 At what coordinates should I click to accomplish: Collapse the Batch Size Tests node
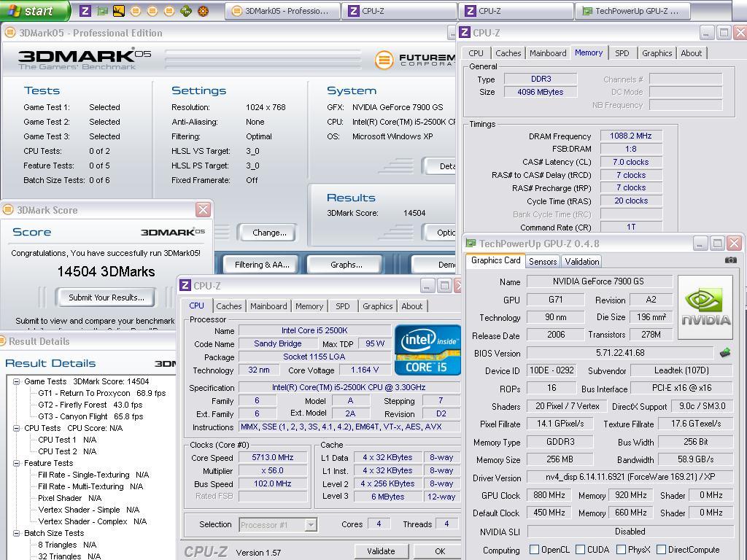(16, 533)
